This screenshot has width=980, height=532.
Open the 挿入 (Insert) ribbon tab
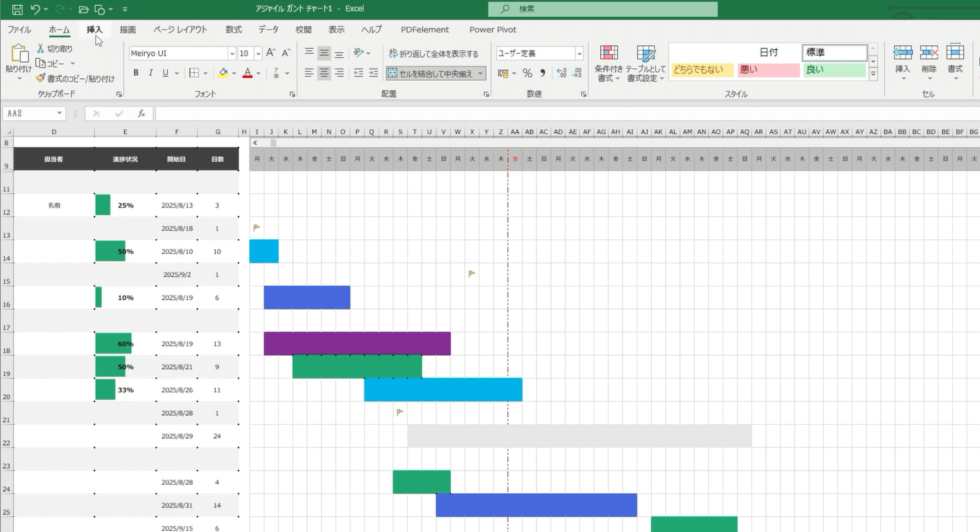click(94, 30)
